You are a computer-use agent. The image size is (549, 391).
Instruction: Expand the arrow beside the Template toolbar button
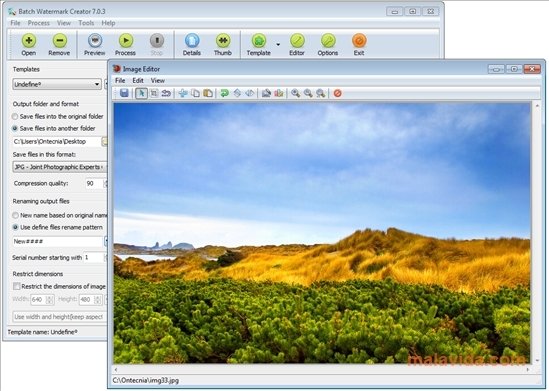(x=278, y=44)
